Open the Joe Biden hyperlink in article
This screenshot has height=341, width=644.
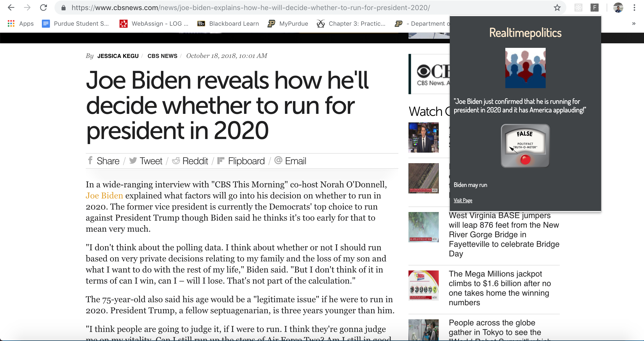[x=104, y=196]
